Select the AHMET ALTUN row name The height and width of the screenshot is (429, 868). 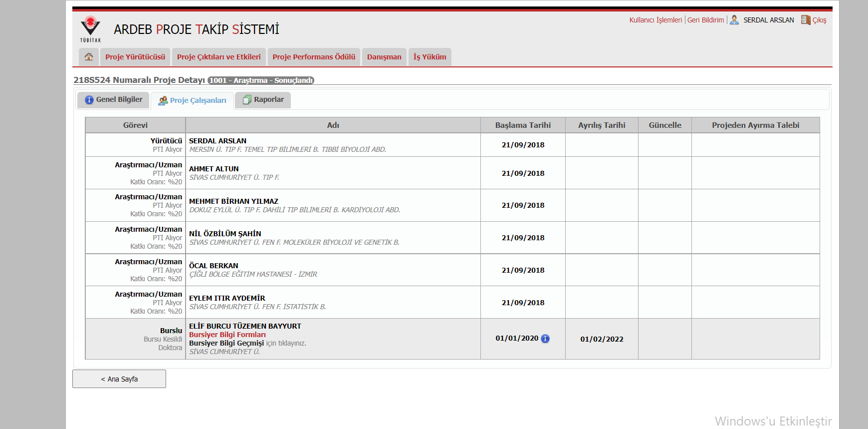click(x=214, y=169)
